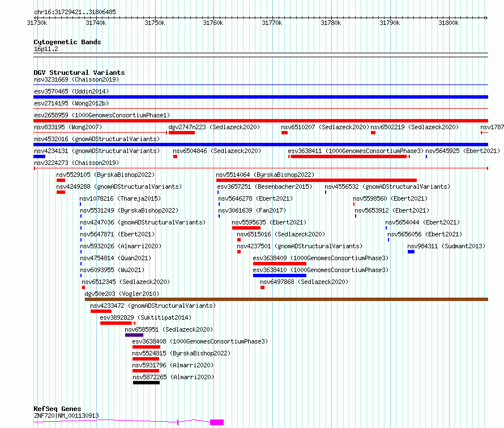Click the ZNF720|NM_001130913 gene label
This screenshot has width=504, height=428.
pyautogui.click(x=66, y=416)
